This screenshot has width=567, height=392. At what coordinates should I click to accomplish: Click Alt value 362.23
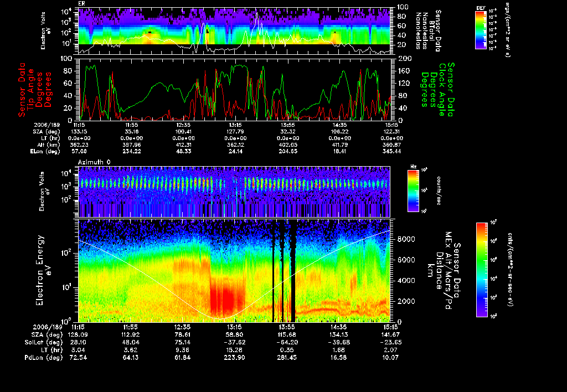80,145
